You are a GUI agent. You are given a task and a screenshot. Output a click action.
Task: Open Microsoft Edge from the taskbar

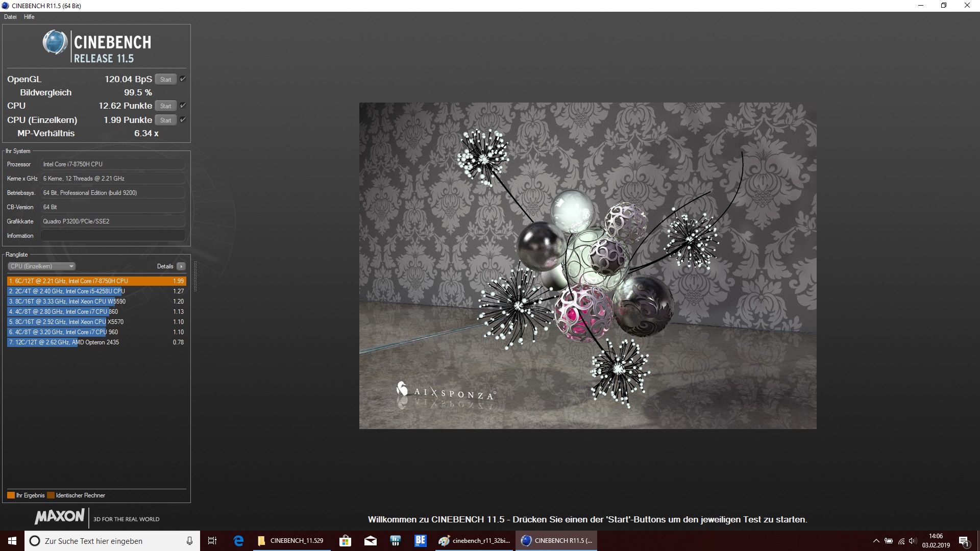point(238,541)
